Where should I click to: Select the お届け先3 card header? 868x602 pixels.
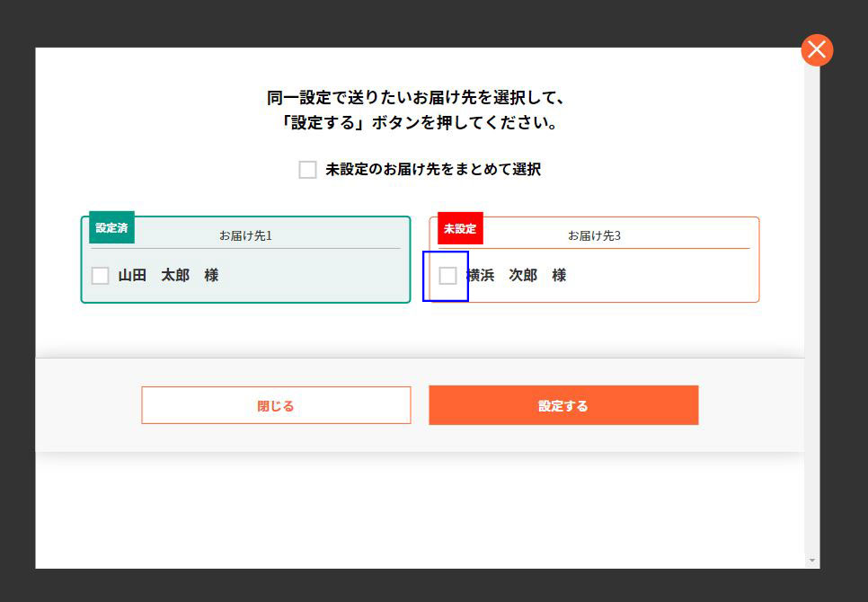tap(594, 235)
